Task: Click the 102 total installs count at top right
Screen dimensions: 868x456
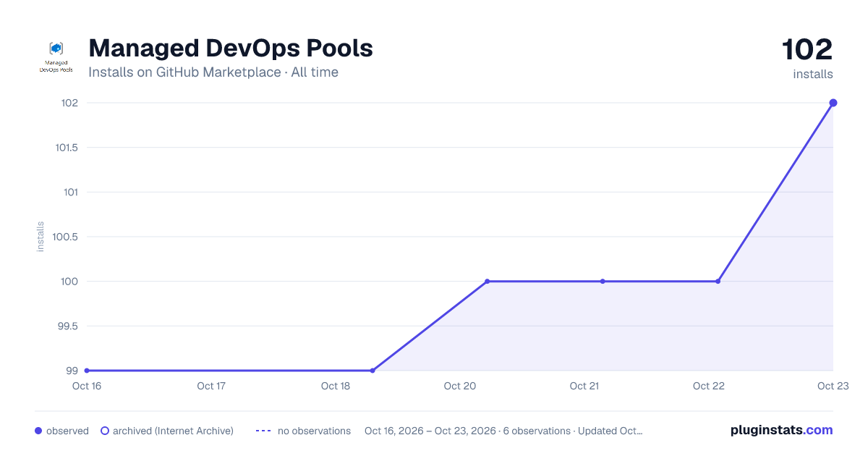Action: click(807, 50)
